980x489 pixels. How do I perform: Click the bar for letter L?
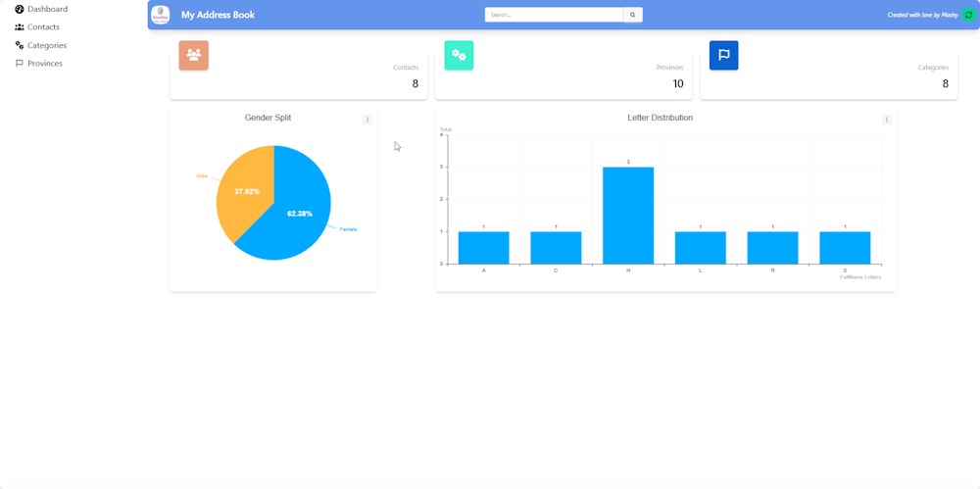[701, 248]
